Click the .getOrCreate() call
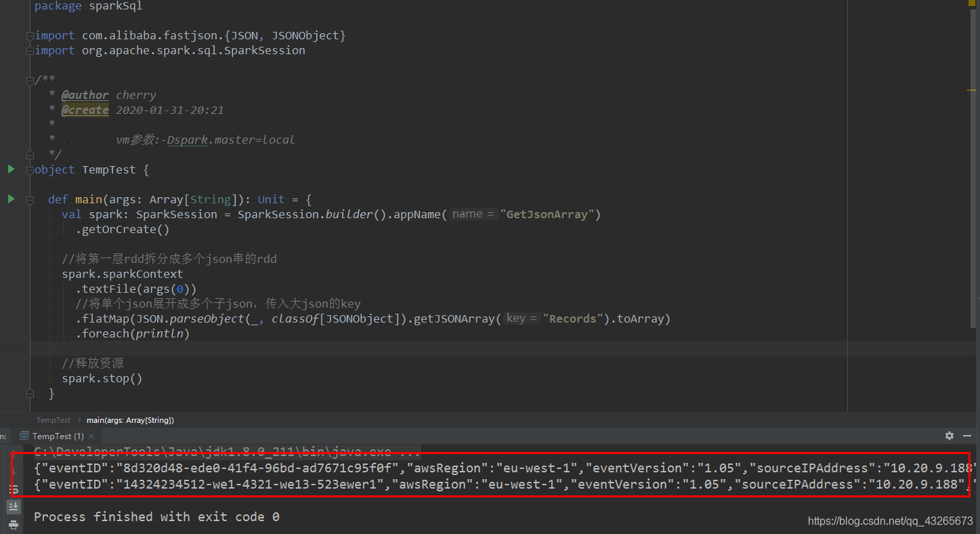The image size is (980, 534). [123, 229]
